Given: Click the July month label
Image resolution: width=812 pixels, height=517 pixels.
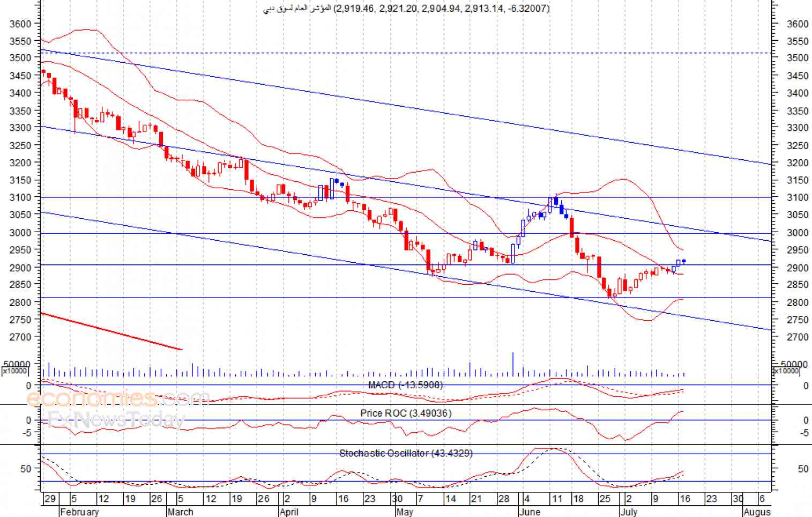Looking at the screenshot, I should [x=629, y=512].
